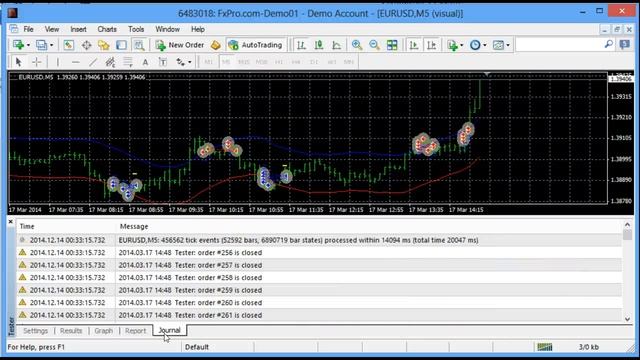
Task: Switch to the Graph tab in Tester
Action: [x=104, y=331]
